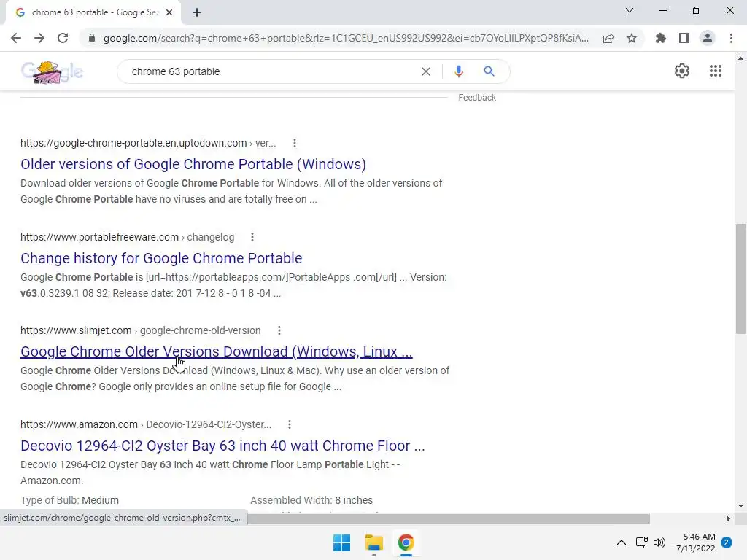This screenshot has width=747, height=560.
Task: Click the address bar URL
Action: click(x=346, y=38)
